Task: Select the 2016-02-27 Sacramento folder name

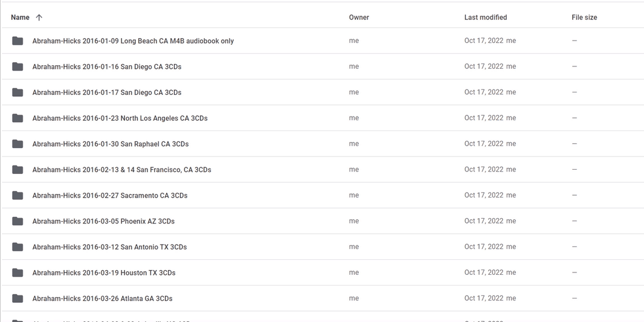Action: point(110,196)
